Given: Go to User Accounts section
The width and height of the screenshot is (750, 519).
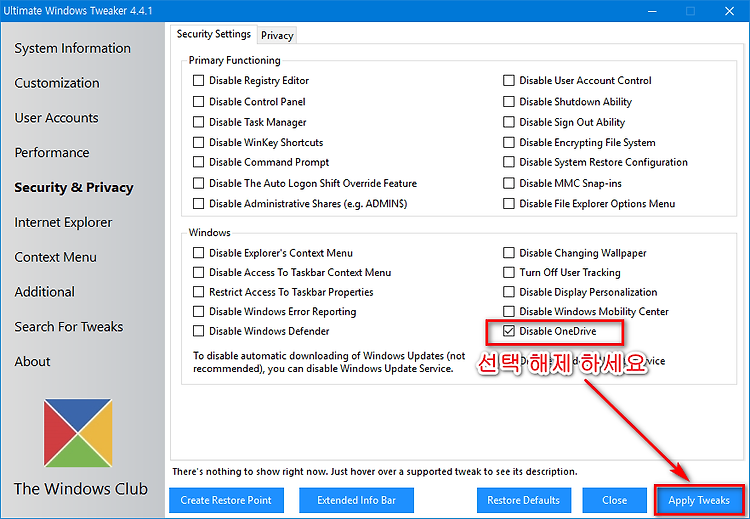Looking at the screenshot, I should 56,118.
